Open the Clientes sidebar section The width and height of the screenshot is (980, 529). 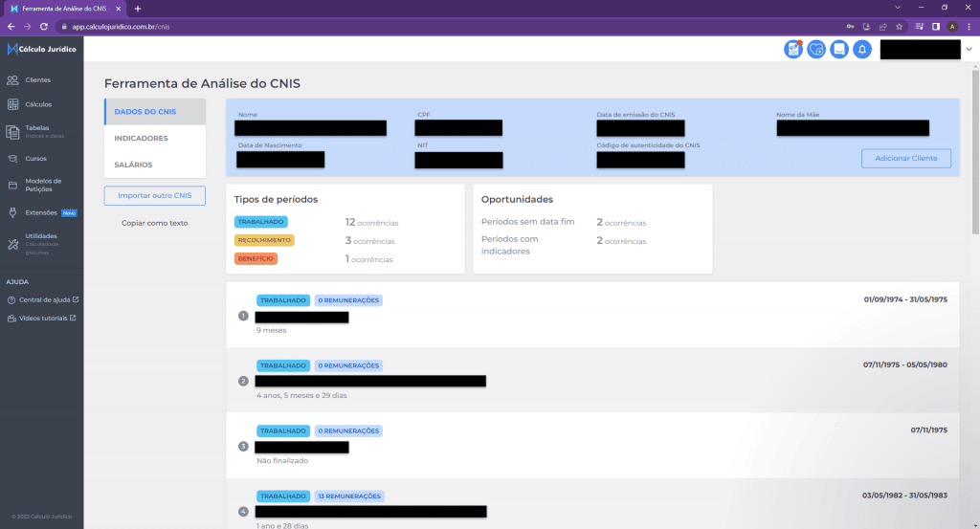[x=38, y=80]
